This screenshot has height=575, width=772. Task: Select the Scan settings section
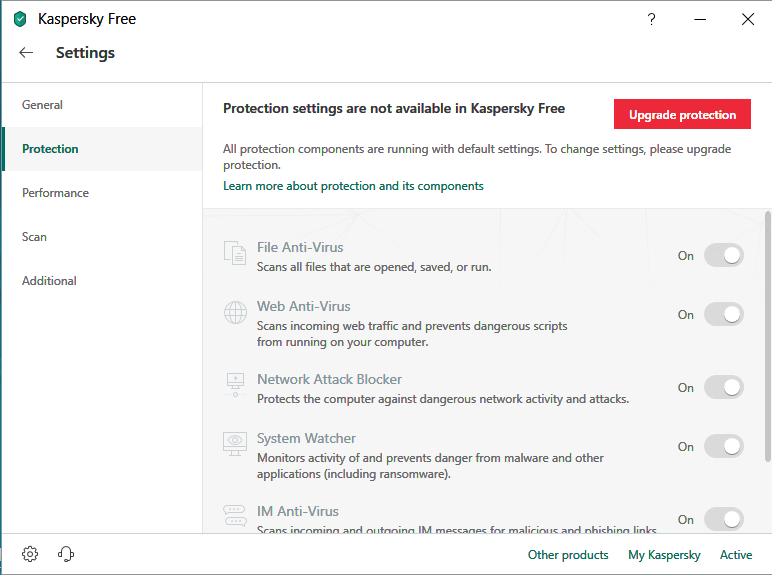[x=34, y=237]
